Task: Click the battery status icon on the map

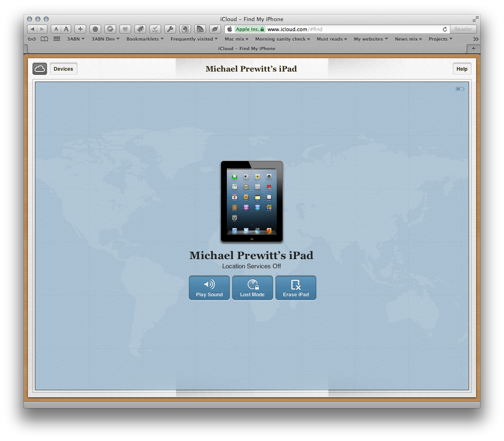Action: [459, 89]
